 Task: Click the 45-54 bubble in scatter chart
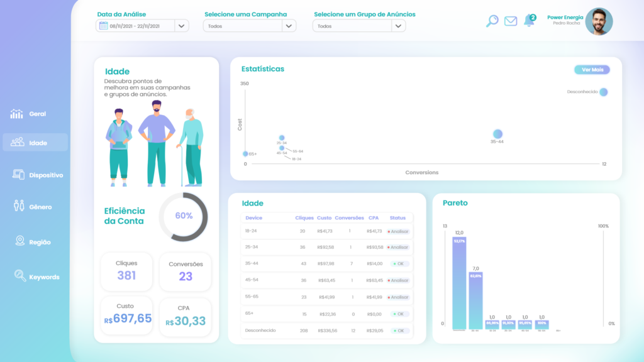pos(282,148)
